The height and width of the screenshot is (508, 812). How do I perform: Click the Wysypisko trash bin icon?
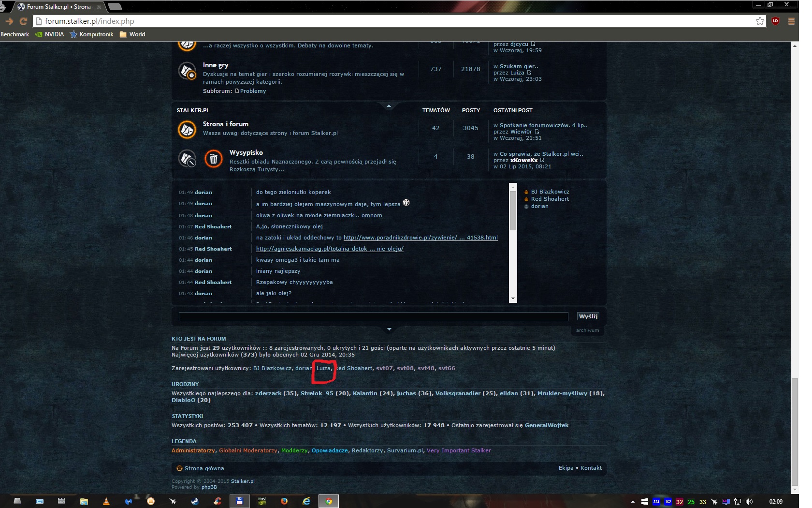213,159
